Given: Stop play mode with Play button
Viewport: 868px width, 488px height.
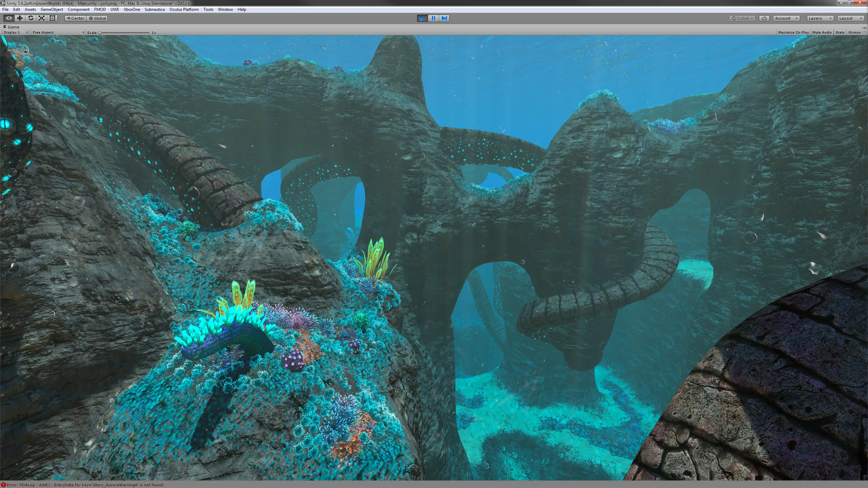Looking at the screenshot, I should [422, 18].
